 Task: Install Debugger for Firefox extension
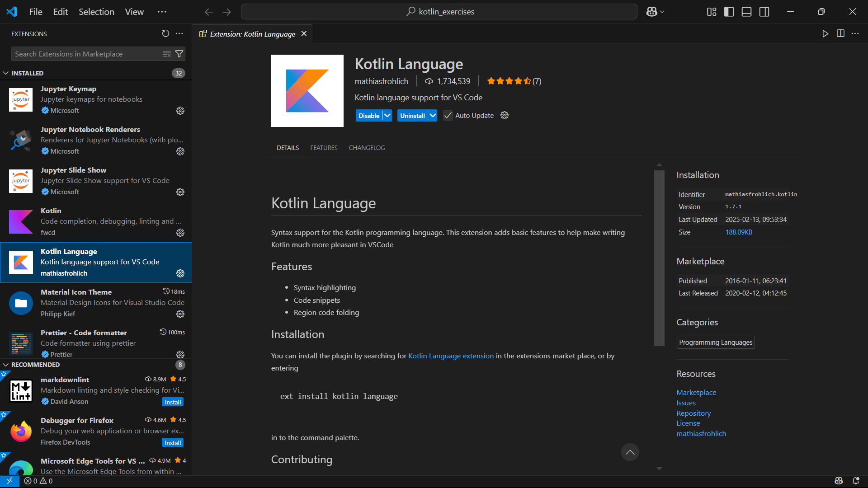(173, 443)
